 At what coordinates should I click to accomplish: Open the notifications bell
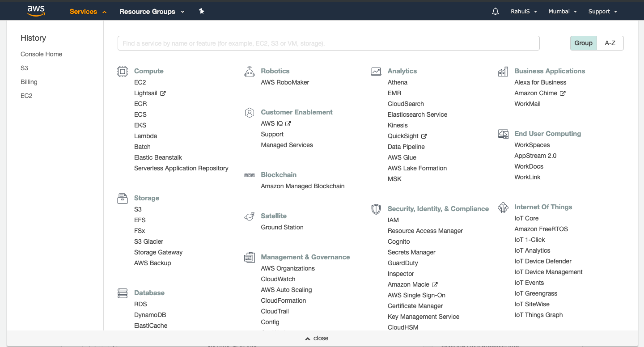(x=495, y=11)
